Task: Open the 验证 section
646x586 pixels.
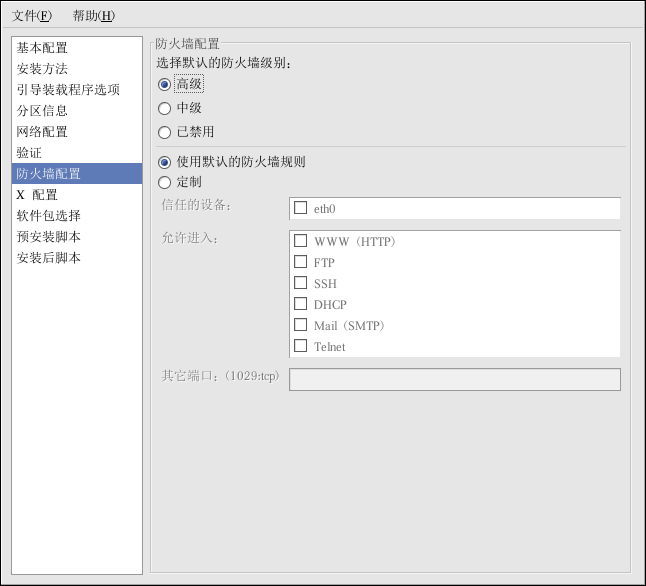Action: coord(29,153)
